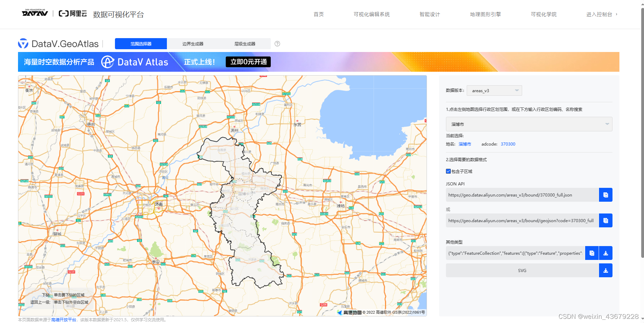The image size is (644, 323).
Task: Open 可视化编辑系统 nav item
Action: click(x=372, y=14)
